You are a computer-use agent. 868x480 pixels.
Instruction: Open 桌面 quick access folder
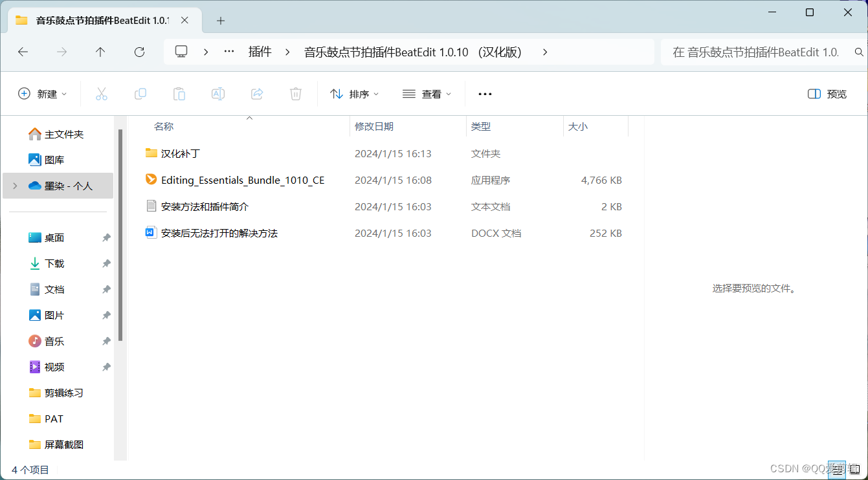pyautogui.click(x=46, y=237)
